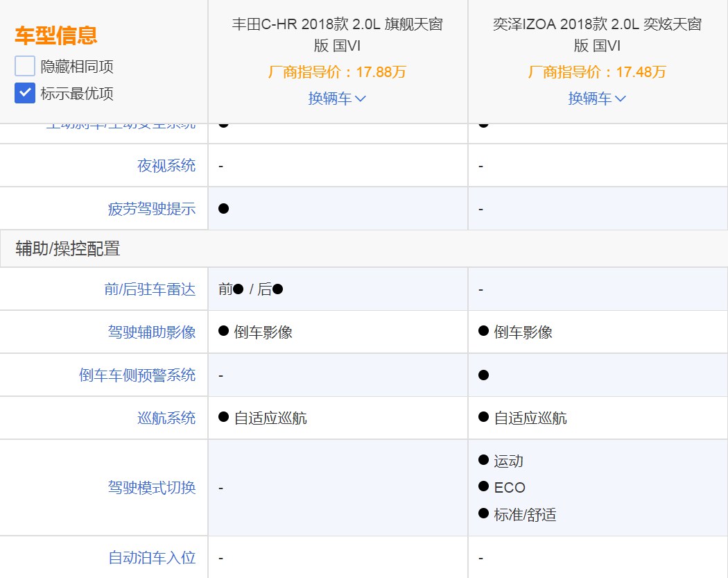Screen dimensions: 728x578
Task: Click the 驾驶模式切换 row label
Action: coord(152,488)
